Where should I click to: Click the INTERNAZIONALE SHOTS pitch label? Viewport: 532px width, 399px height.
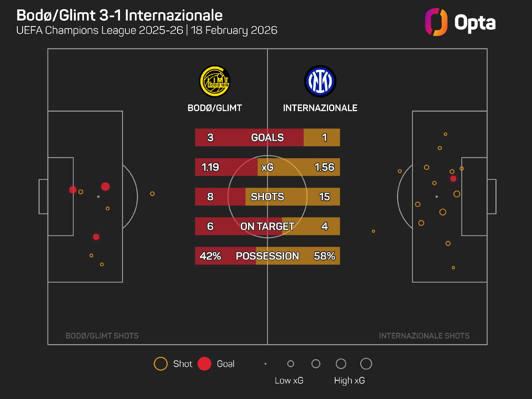[424, 336]
